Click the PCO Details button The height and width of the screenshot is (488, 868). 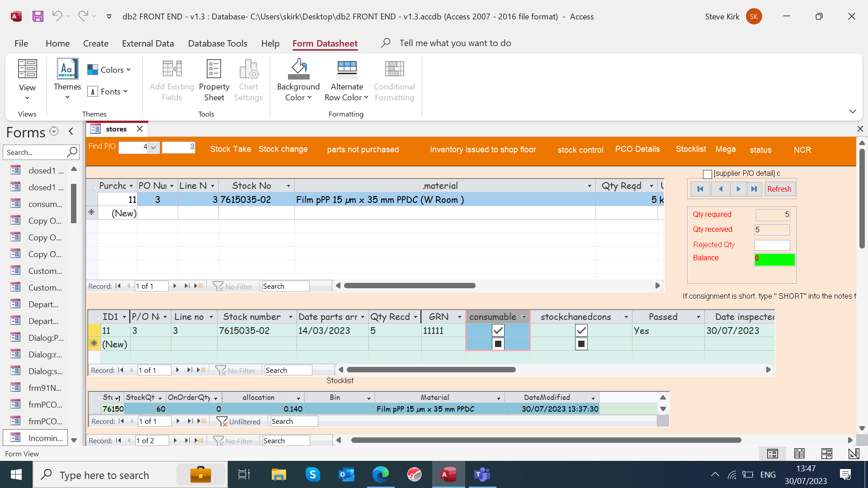pos(637,149)
